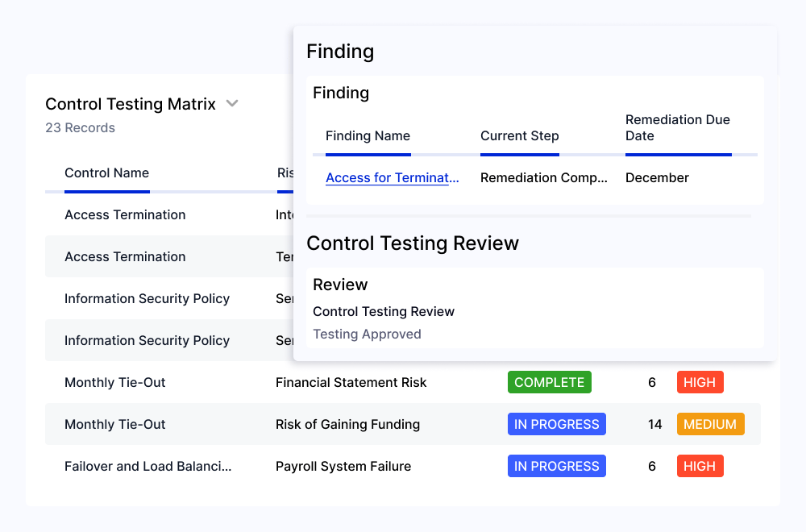Click the Testing Approved review status
The width and height of the screenshot is (806, 532).
click(367, 334)
